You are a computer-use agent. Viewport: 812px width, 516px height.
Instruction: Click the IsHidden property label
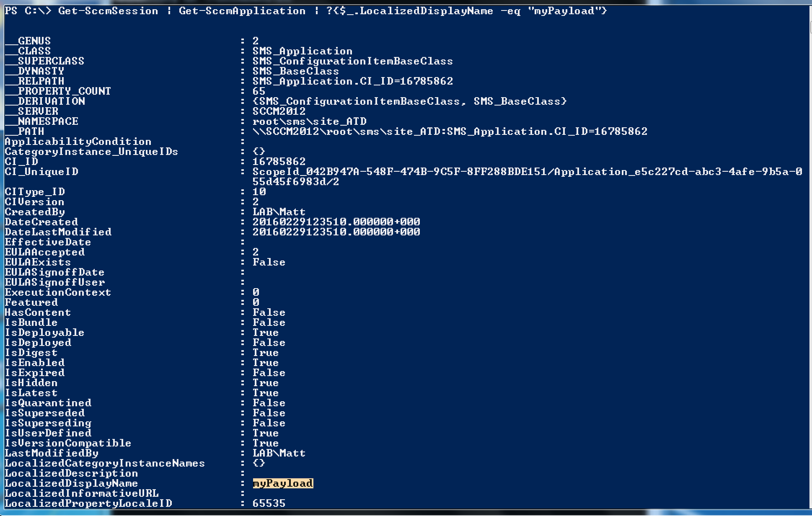pos(31,383)
